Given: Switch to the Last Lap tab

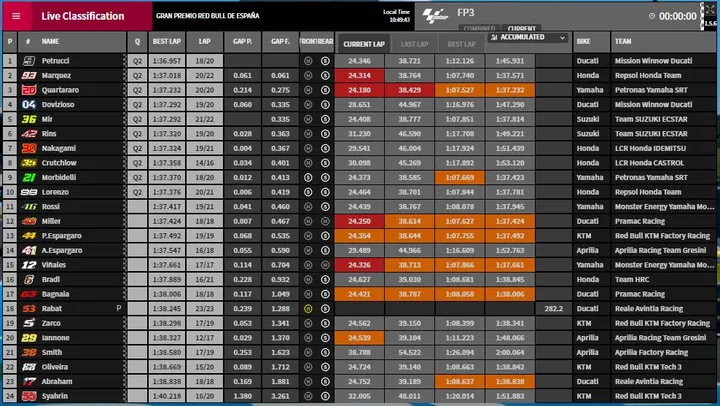Looking at the screenshot, I should click(x=414, y=44).
